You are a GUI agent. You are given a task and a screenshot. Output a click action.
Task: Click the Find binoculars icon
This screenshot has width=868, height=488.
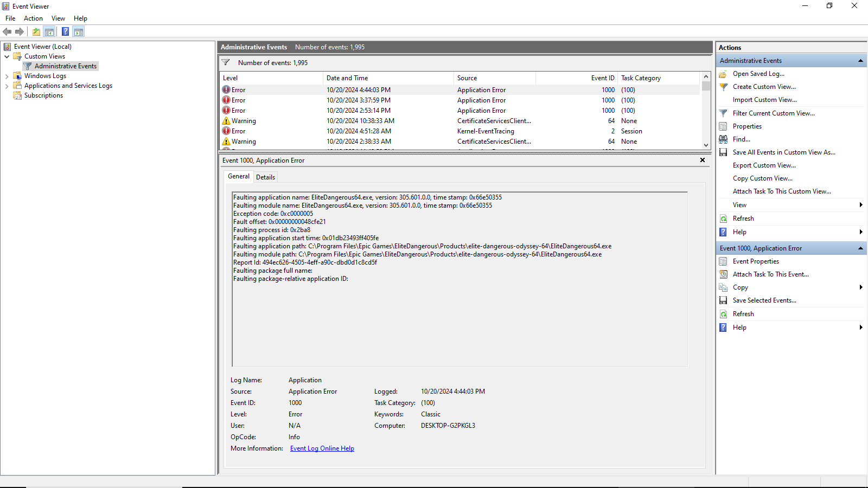coord(723,139)
